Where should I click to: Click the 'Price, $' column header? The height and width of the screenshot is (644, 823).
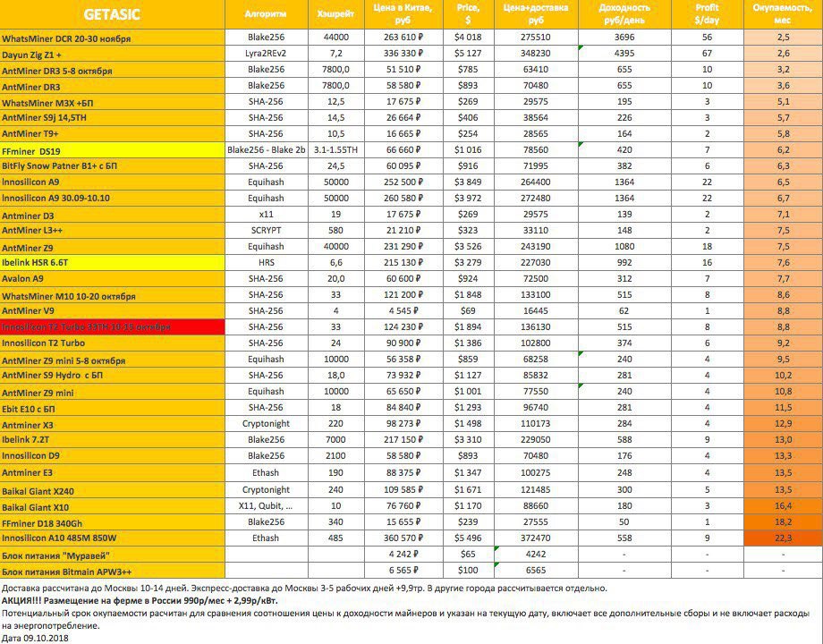[x=468, y=14]
